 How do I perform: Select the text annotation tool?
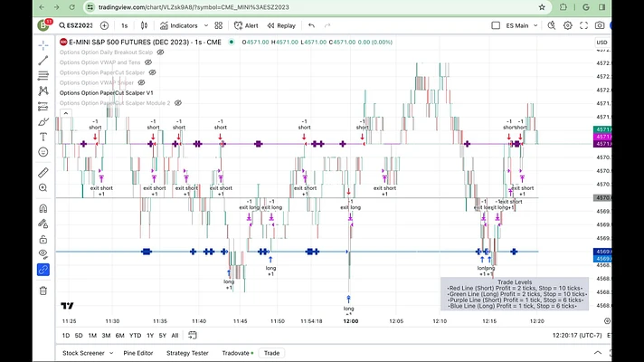[43, 137]
